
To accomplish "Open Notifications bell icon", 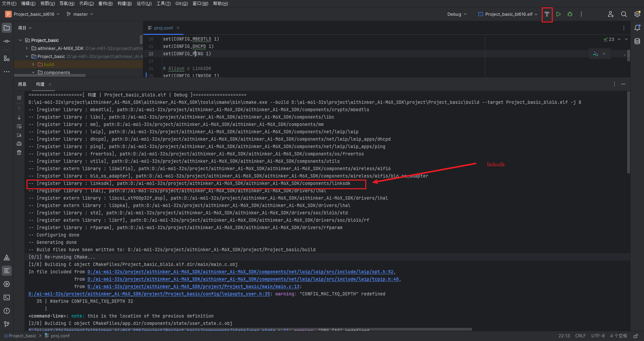I will (x=637, y=28).
